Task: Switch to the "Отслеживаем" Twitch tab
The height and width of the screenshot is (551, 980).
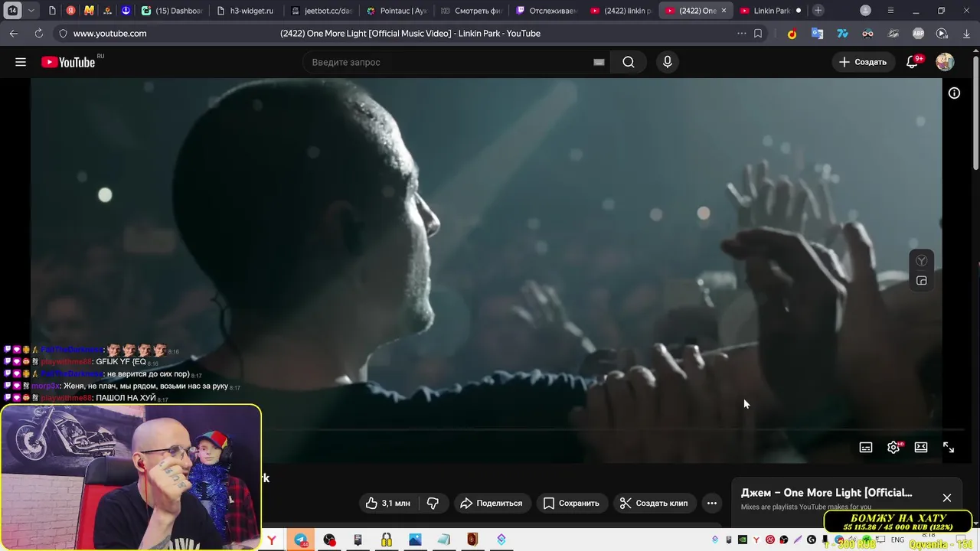Action: tap(545, 11)
